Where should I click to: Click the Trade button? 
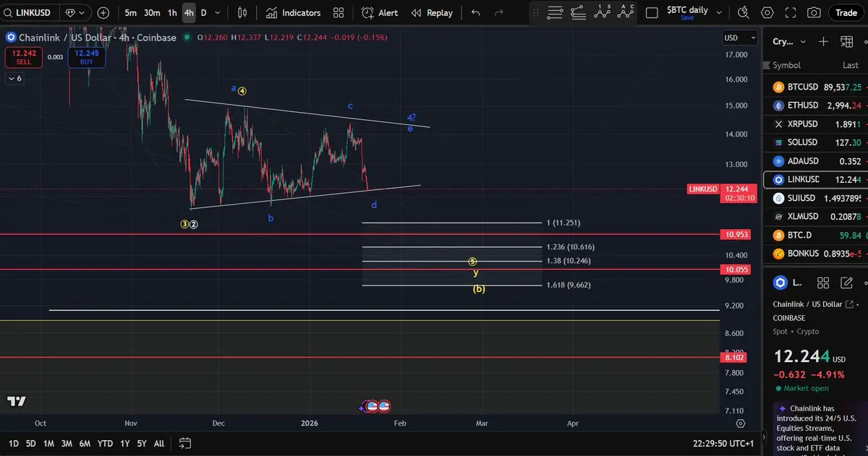pos(846,13)
